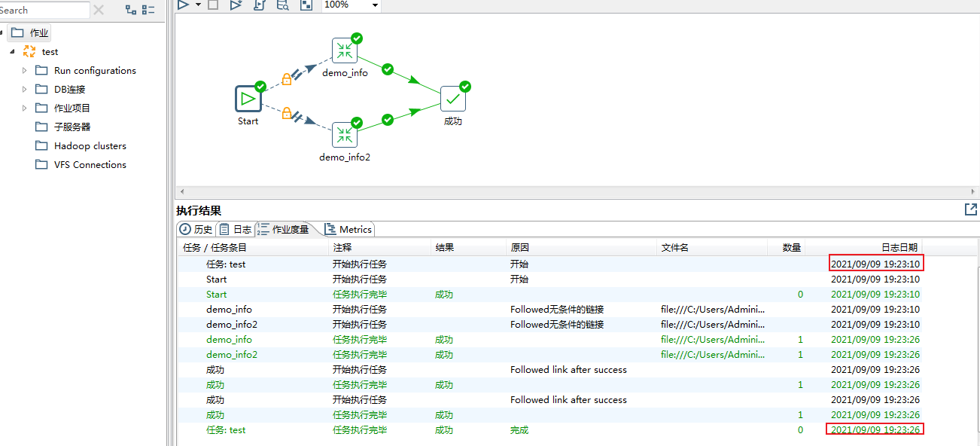Image resolution: width=980 pixels, height=446 pixels.
Task: Click the explore database toolbar icon
Action: pyautogui.click(x=282, y=5)
